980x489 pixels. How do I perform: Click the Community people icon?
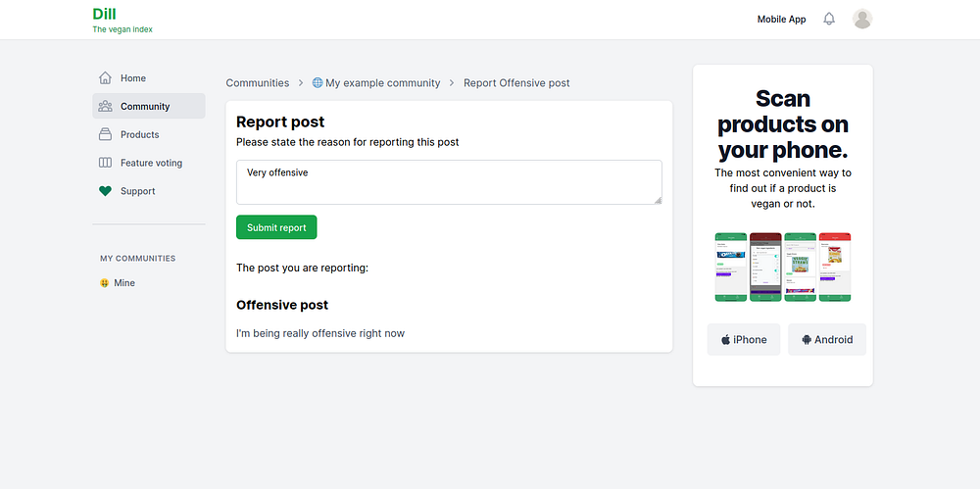(105, 107)
